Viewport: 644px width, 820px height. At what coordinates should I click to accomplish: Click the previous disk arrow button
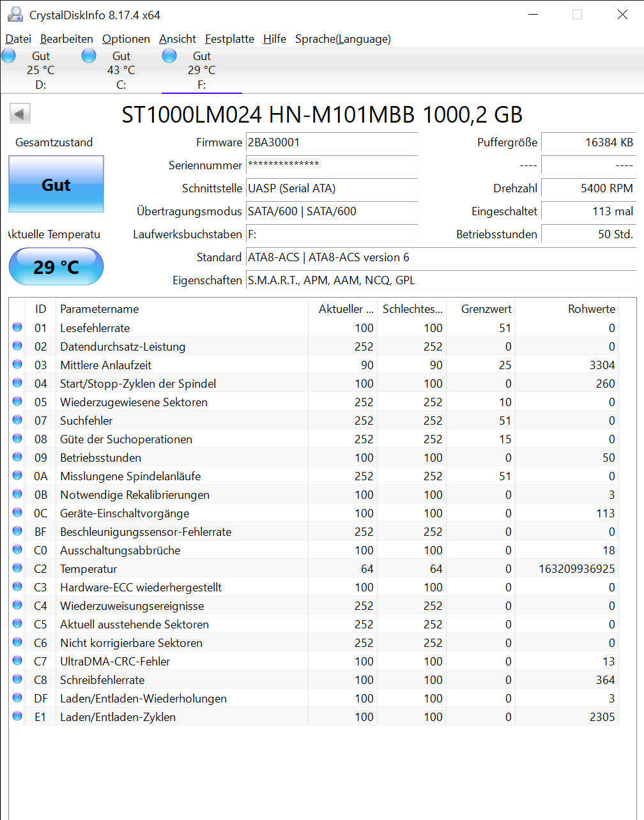coord(20,114)
